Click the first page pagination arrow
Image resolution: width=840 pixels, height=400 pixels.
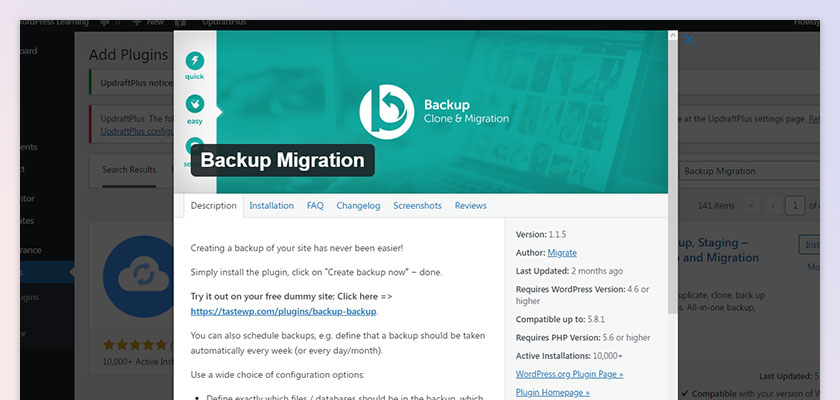752,206
